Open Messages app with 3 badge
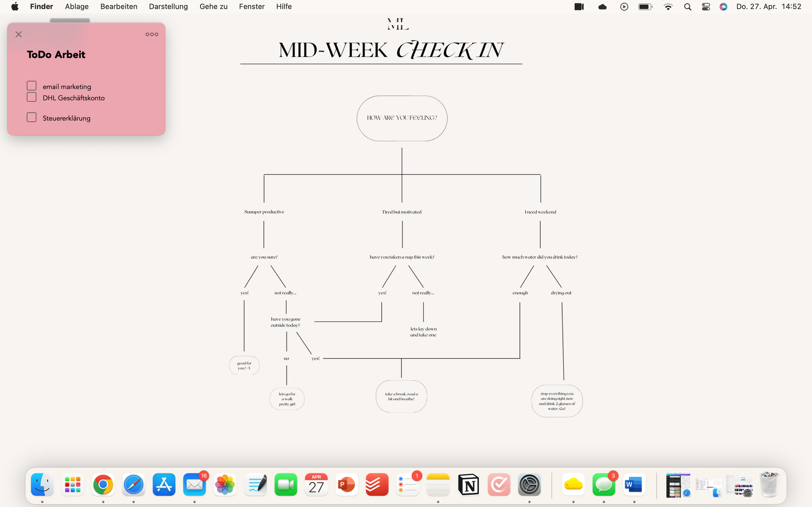812x507 pixels. pyautogui.click(x=603, y=484)
